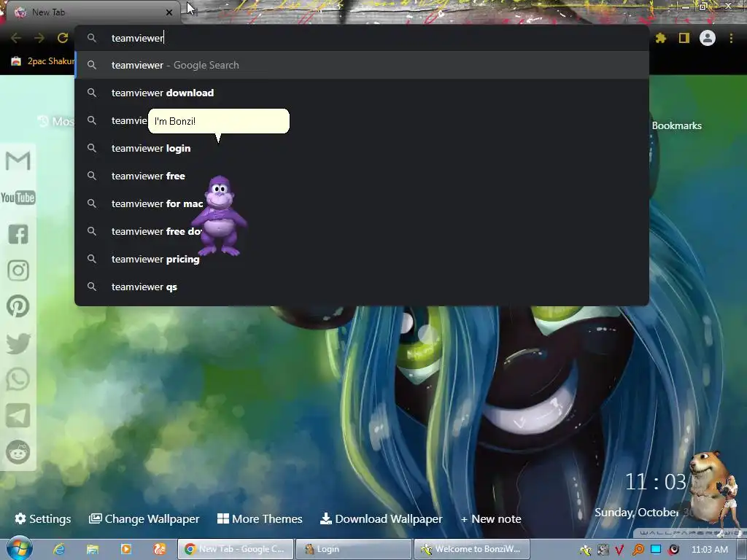Close the New Tab tab
747x560 pixels.
click(169, 12)
